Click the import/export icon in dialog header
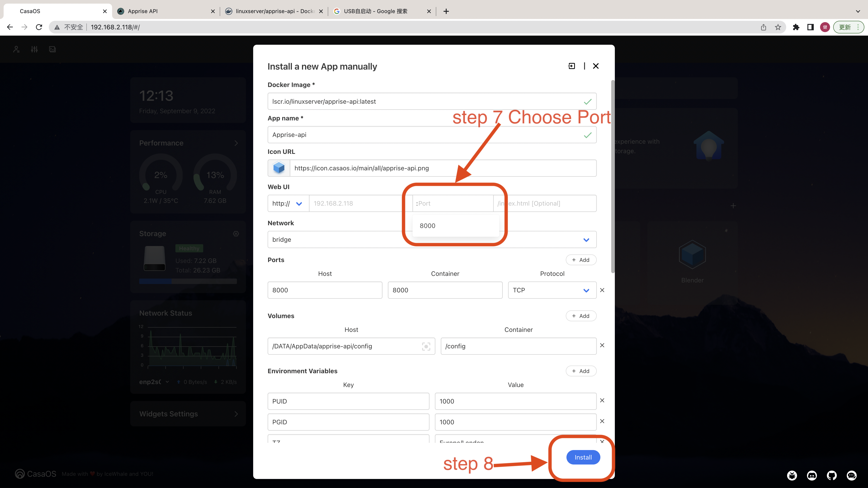The height and width of the screenshot is (488, 868). pyautogui.click(x=571, y=66)
